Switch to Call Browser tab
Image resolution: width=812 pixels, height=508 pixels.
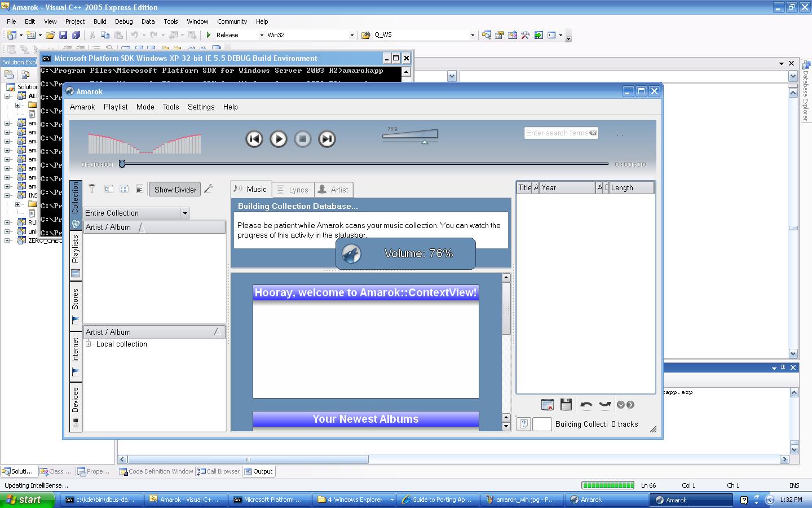coord(219,471)
